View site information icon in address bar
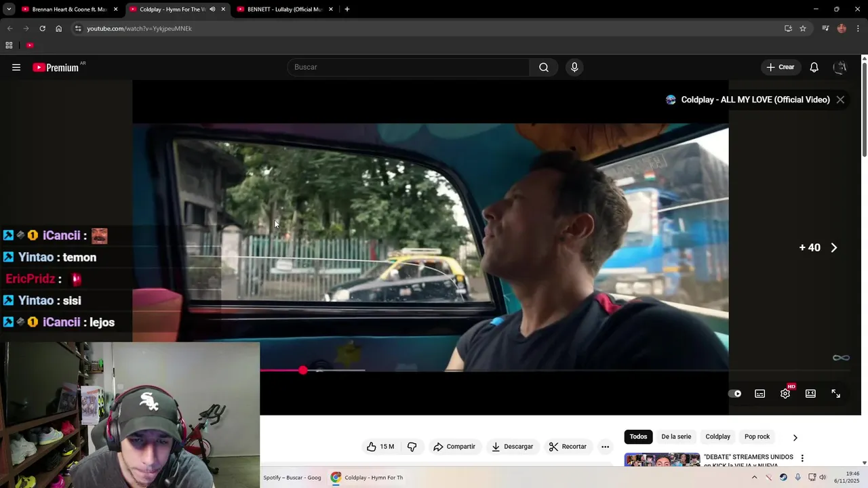 pos(78,28)
